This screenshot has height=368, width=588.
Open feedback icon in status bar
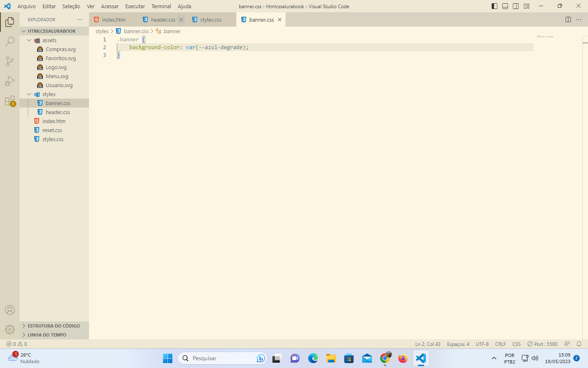[x=567, y=344]
